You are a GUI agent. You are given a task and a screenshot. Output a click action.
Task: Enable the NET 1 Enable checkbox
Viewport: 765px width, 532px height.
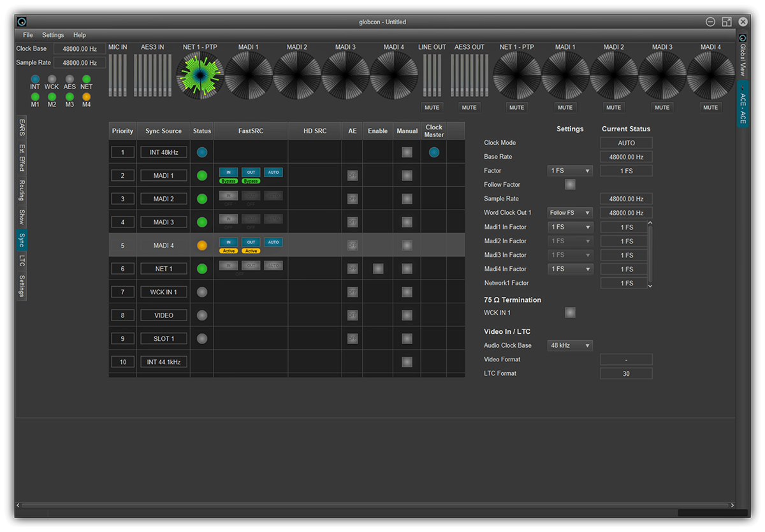pos(378,269)
